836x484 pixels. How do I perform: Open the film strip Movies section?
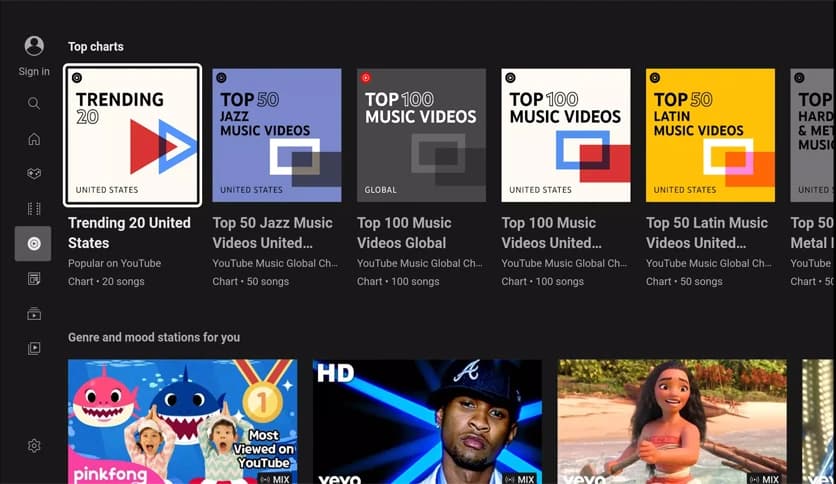[x=34, y=208]
